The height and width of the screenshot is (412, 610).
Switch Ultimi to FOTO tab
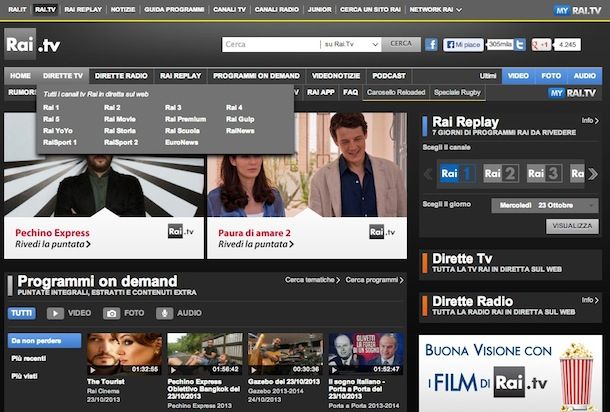click(x=551, y=76)
